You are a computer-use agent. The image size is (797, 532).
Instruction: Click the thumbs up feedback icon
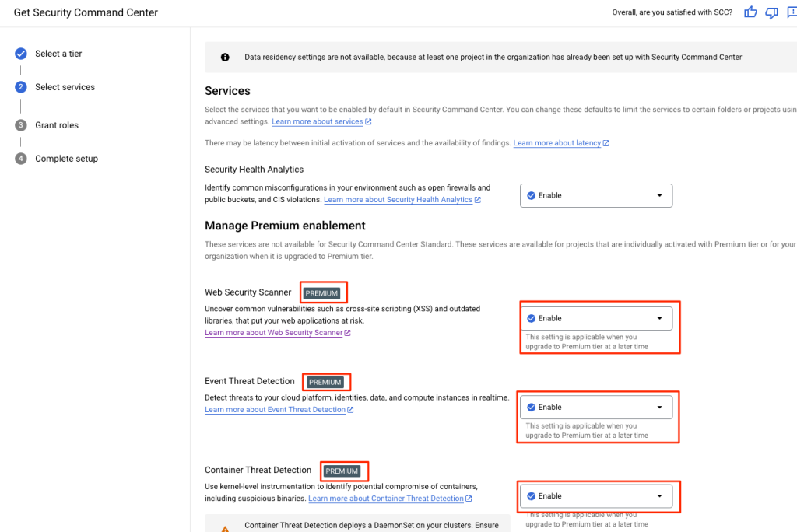[x=750, y=12]
